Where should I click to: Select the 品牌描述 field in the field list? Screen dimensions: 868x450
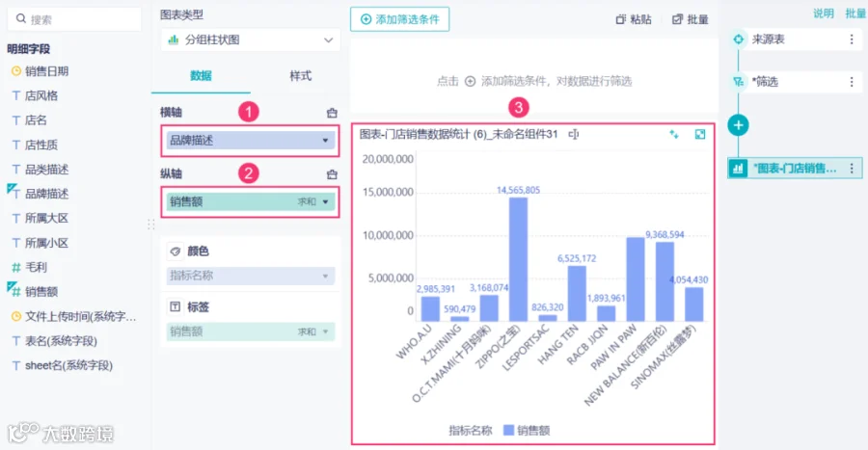46,194
